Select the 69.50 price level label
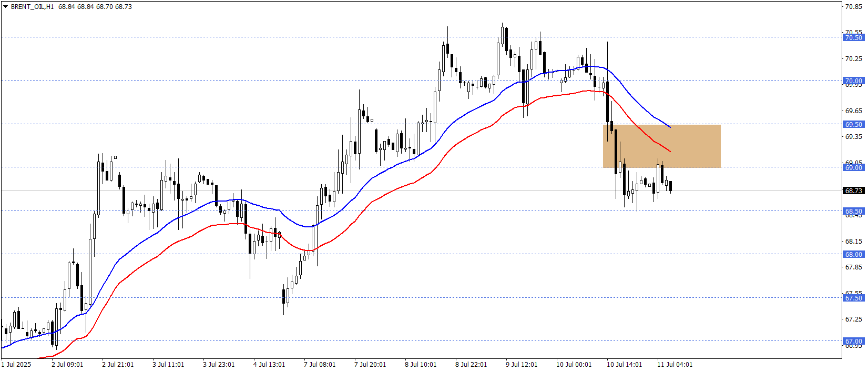 853,124
